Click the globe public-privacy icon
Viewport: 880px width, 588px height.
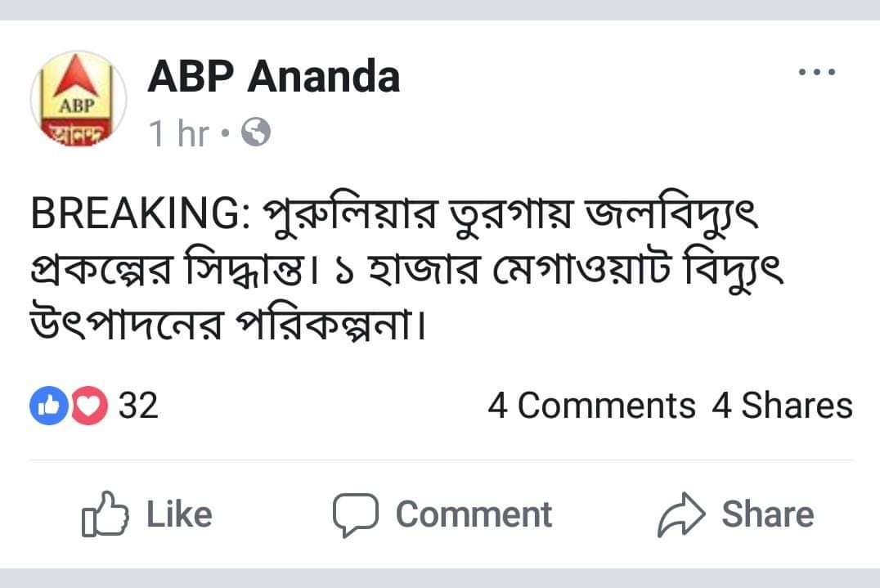pyautogui.click(x=256, y=132)
